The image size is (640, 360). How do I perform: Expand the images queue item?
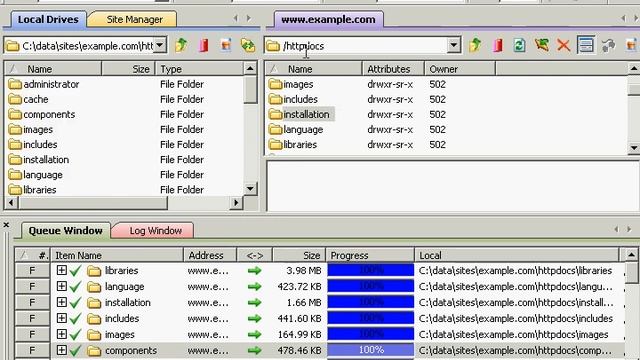[x=62, y=334]
